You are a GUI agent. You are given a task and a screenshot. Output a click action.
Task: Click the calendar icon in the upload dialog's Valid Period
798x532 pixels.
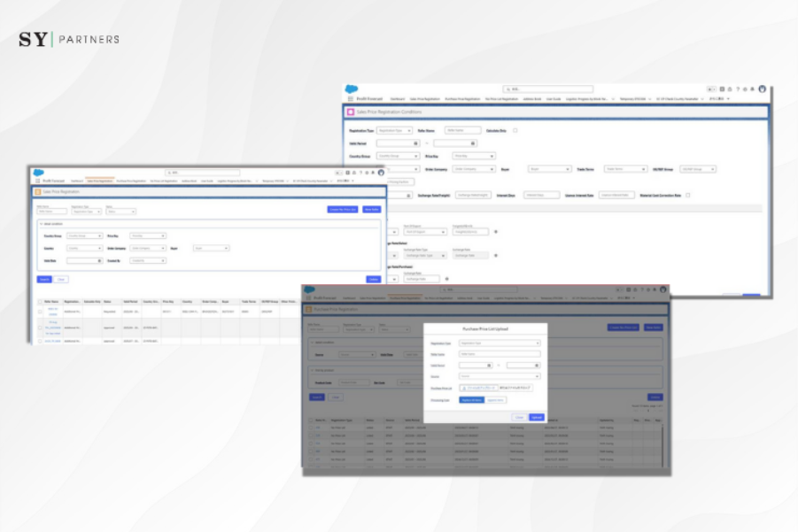[x=488, y=365]
